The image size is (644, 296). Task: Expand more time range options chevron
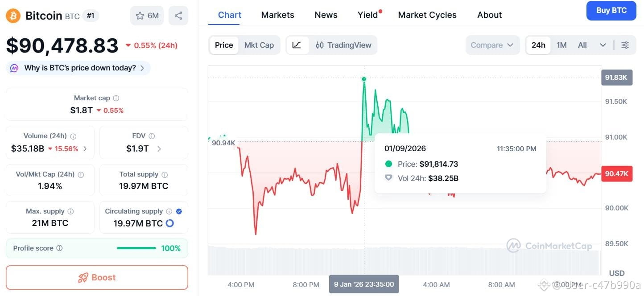point(603,45)
